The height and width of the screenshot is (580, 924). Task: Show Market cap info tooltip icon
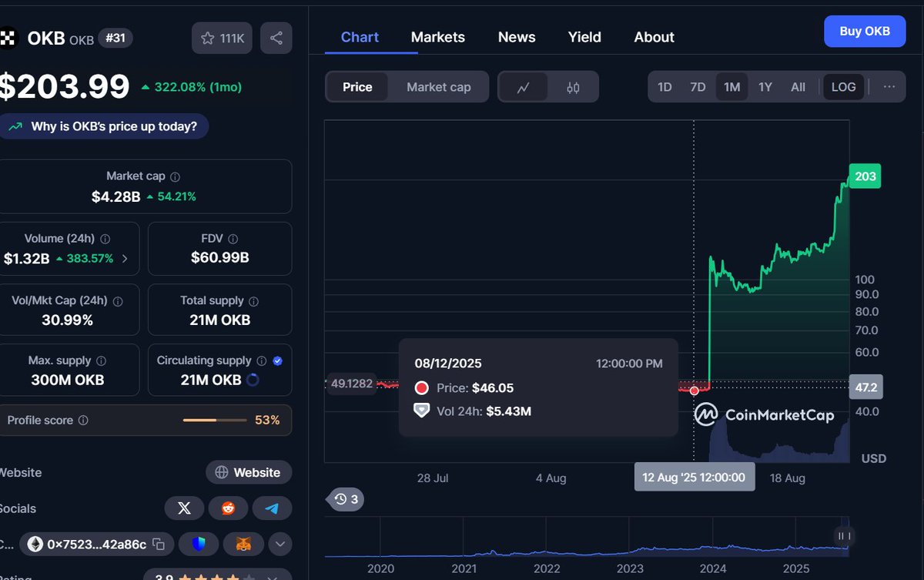175,176
